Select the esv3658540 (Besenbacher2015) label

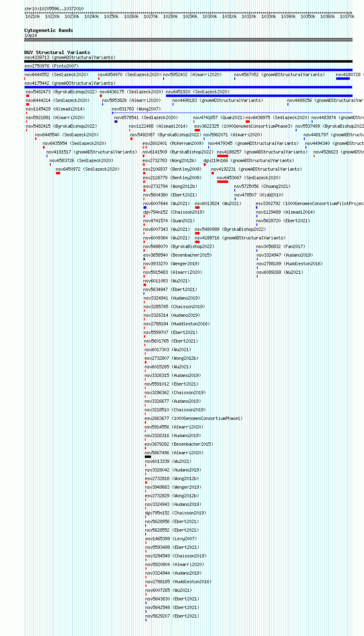coord(178,255)
